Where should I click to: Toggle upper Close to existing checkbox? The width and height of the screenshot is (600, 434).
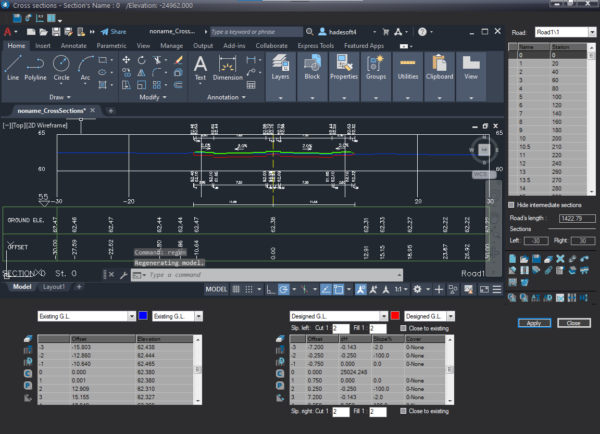(x=403, y=328)
